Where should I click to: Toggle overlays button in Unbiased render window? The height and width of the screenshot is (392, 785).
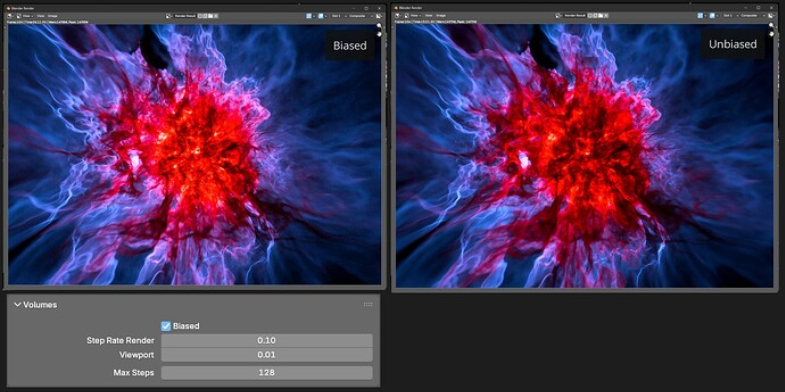click(712, 16)
